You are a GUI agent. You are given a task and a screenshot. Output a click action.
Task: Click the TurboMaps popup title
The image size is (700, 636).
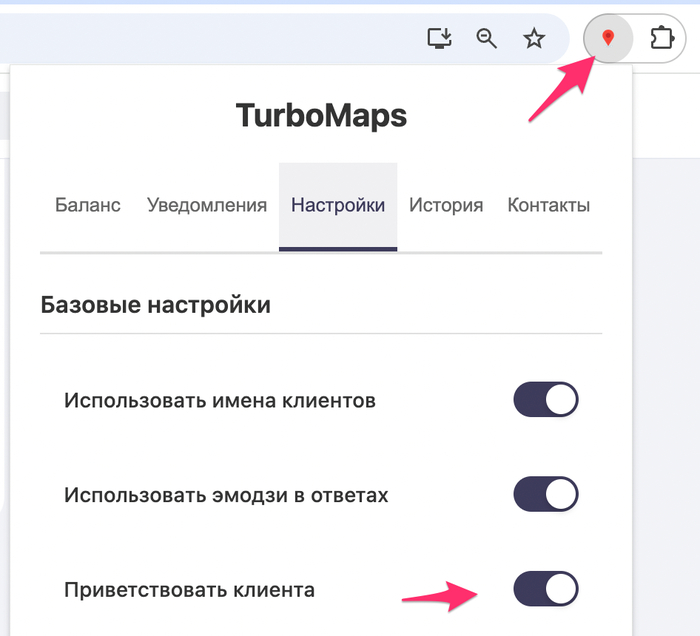click(321, 116)
